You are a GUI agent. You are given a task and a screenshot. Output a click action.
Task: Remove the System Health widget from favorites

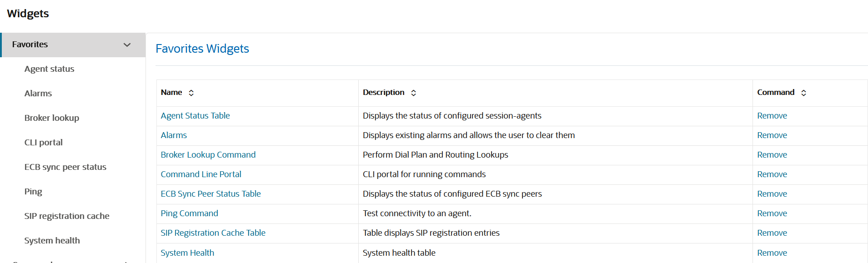(772, 253)
